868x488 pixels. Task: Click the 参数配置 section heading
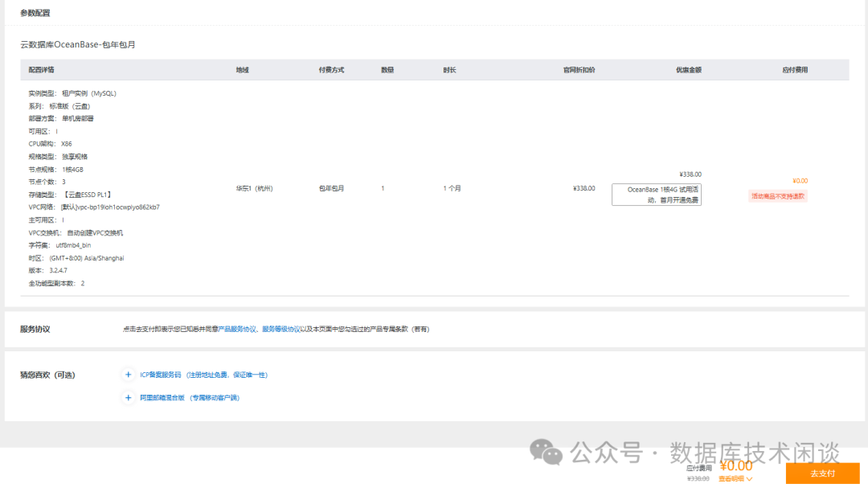click(35, 13)
